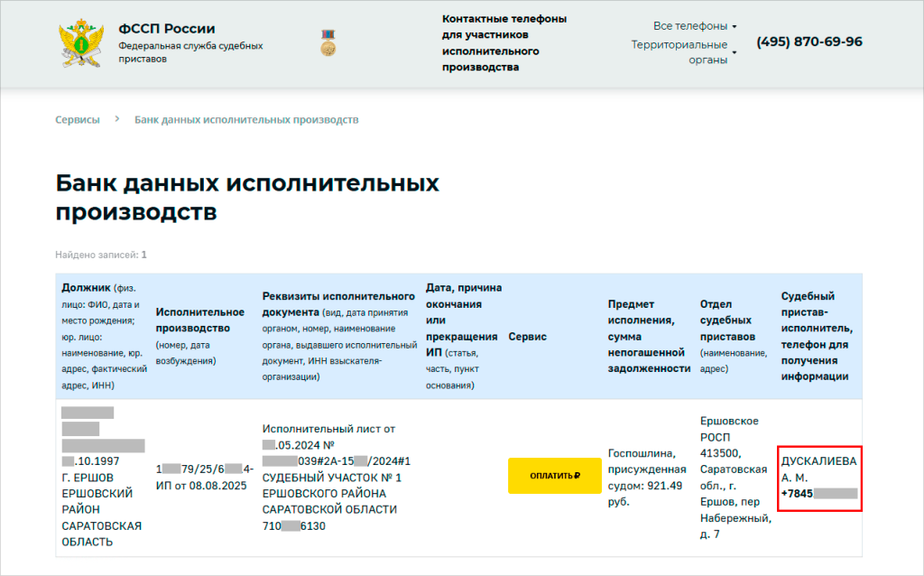Click the Ершовское РОСП address cell
This screenshot has height=576, width=924.
tap(735, 477)
